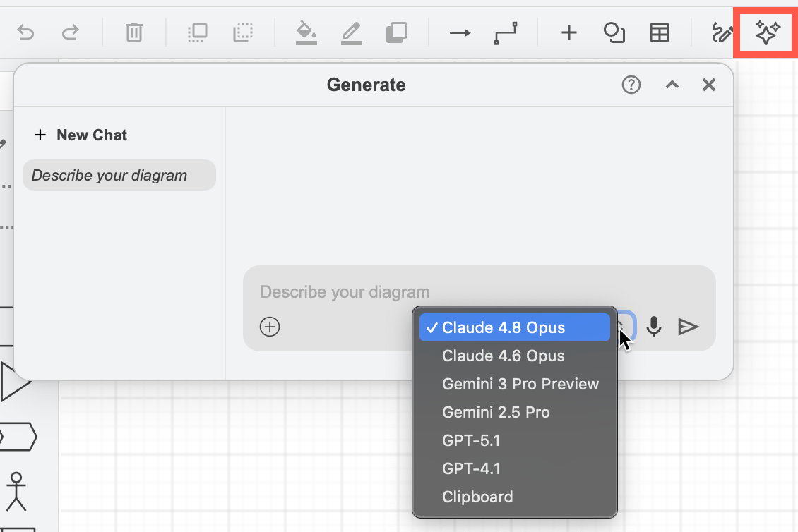The image size is (798, 532).
Task: Choose Gemini 2.5 Pro model
Action: click(x=515, y=412)
